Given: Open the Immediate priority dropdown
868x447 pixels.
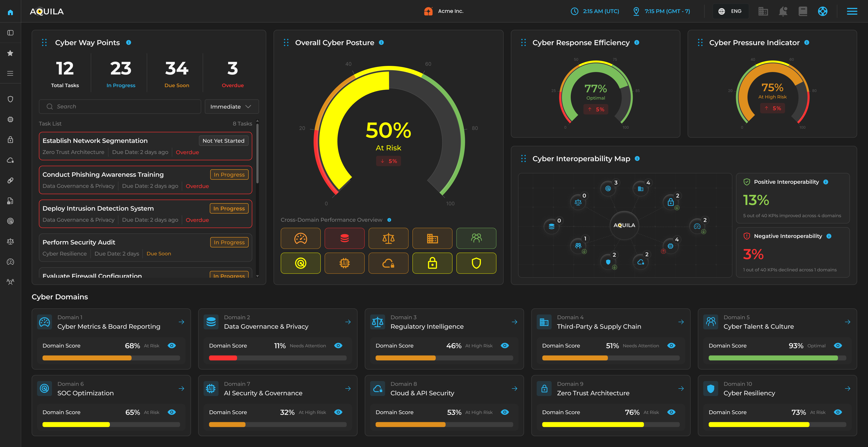Looking at the screenshot, I should [x=231, y=107].
